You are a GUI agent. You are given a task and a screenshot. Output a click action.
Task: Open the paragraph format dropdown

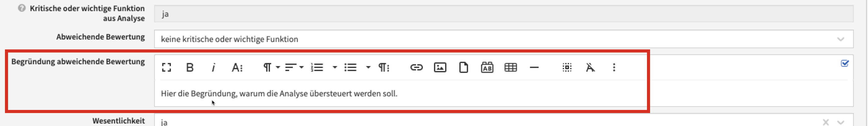tap(271, 68)
